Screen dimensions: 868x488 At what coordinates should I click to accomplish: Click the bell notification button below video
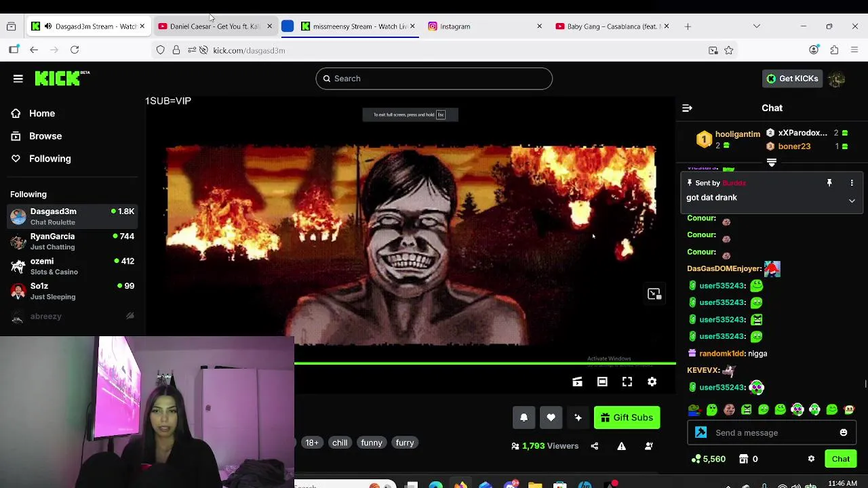pyautogui.click(x=524, y=418)
